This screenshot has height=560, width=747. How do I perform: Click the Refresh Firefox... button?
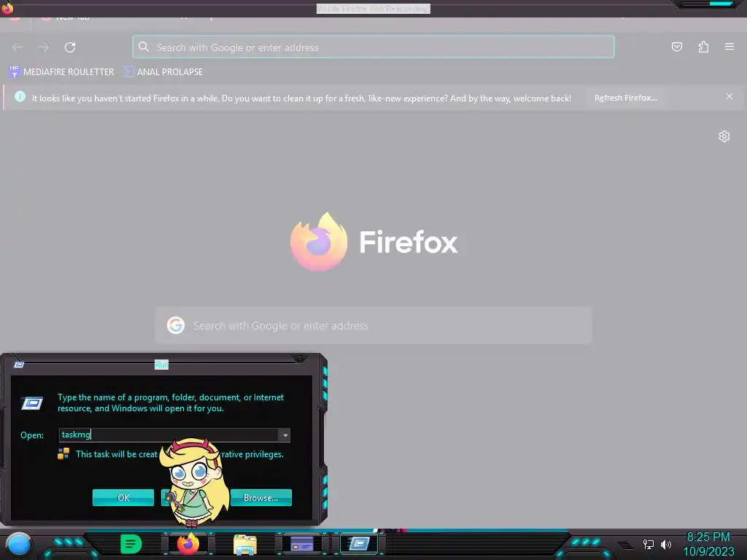point(625,98)
